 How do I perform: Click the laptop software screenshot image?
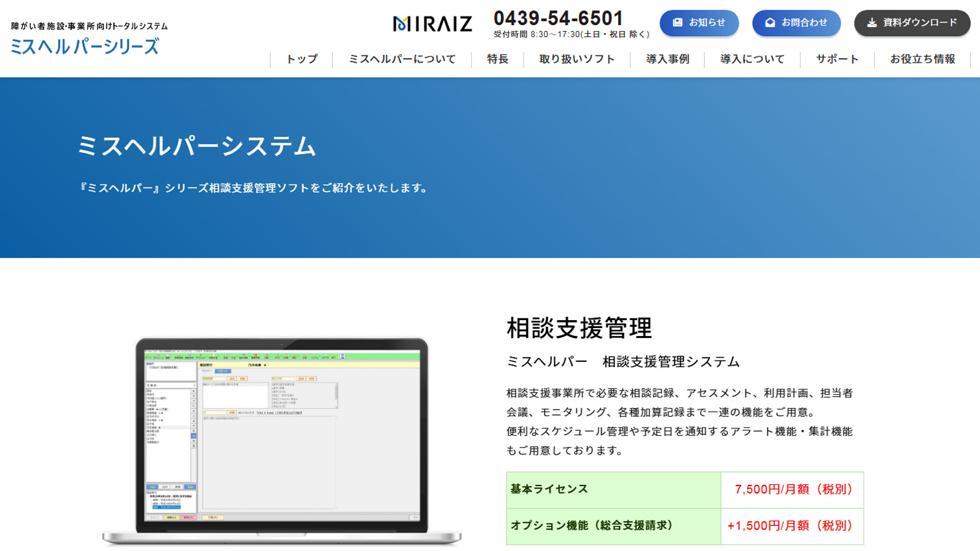(282, 435)
